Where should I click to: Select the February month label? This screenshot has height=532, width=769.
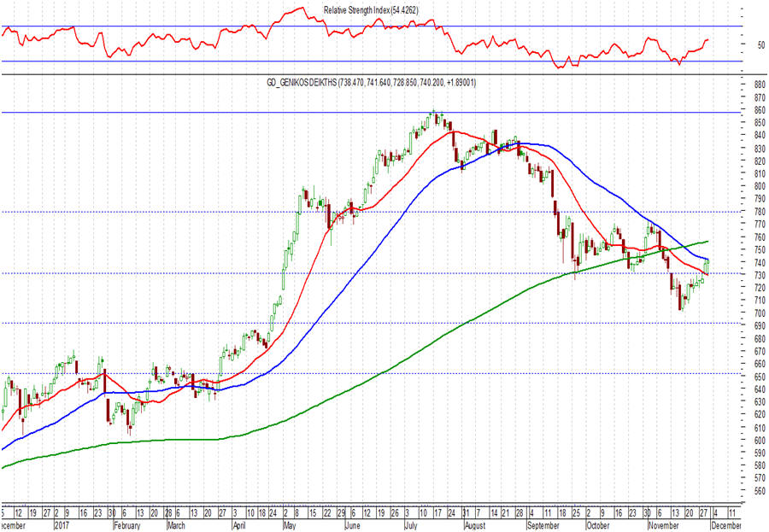pos(127,525)
